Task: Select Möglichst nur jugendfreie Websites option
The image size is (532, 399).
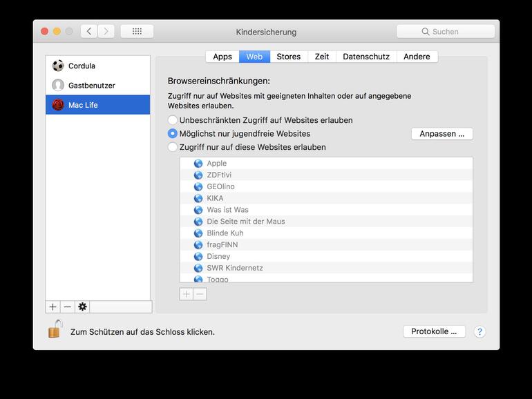Action: click(172, 133)
